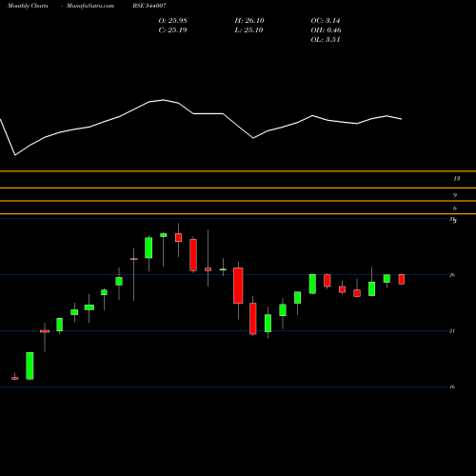The width and height of the screenshot is (476, 476).
Task: Click the 'OH: 0.46' reading
Action: (x=326, y=30)
